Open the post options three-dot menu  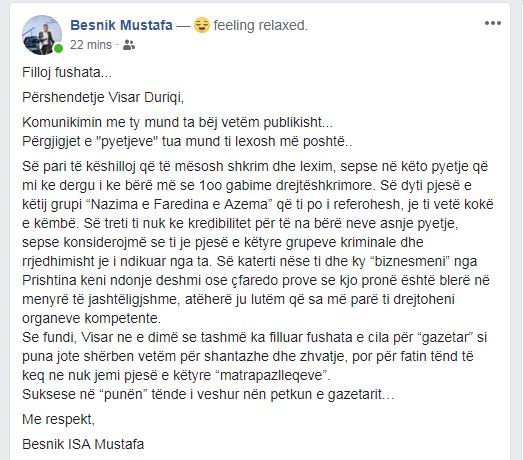[x=493, y=23]
